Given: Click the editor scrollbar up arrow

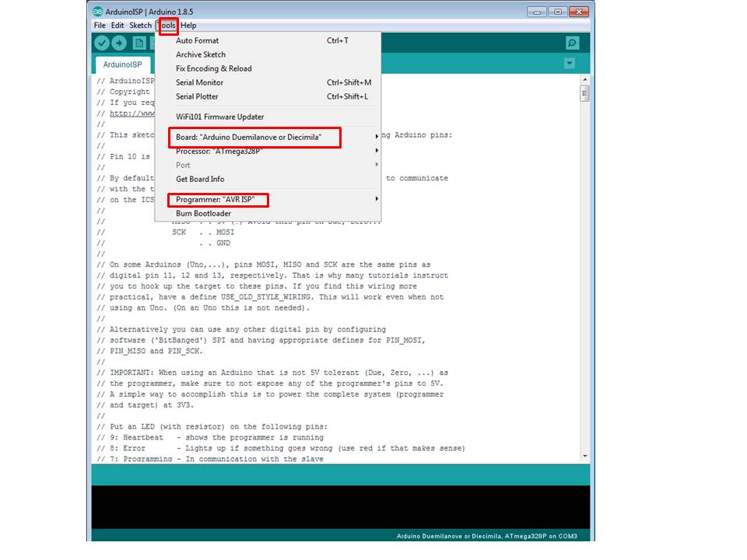Looking at the screenshot, I should (x=584, y=79).
